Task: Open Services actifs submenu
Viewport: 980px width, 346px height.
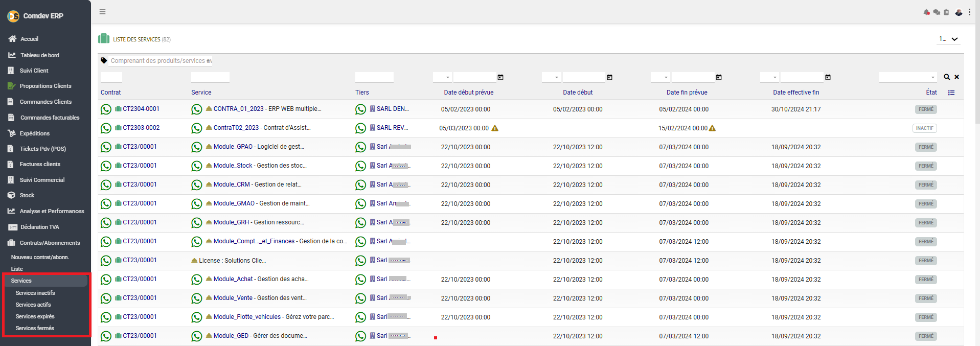Action: [33, 305]
